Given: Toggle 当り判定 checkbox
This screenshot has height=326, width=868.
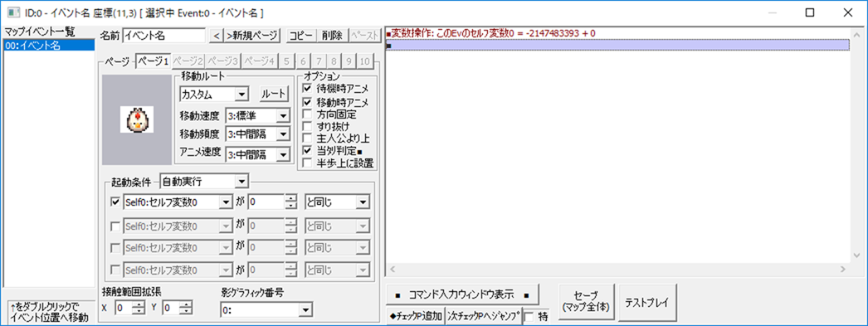Looking at the screenshot, I should 308,150.
